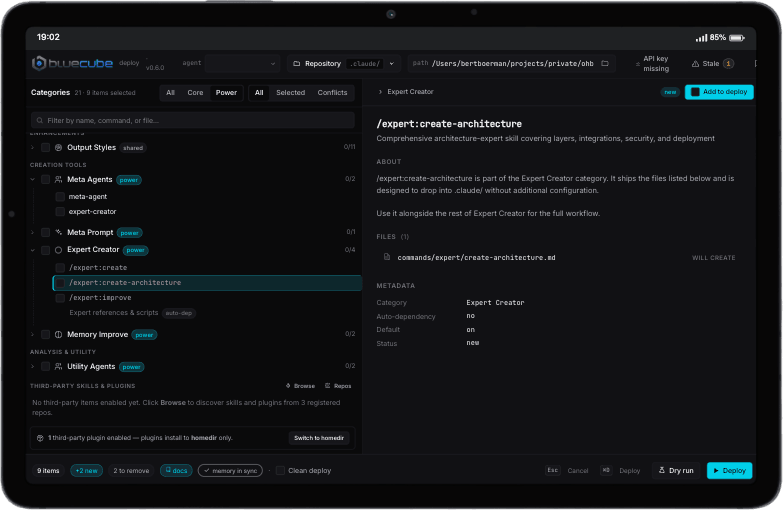Click the +2 new badge

click(86, 471)
